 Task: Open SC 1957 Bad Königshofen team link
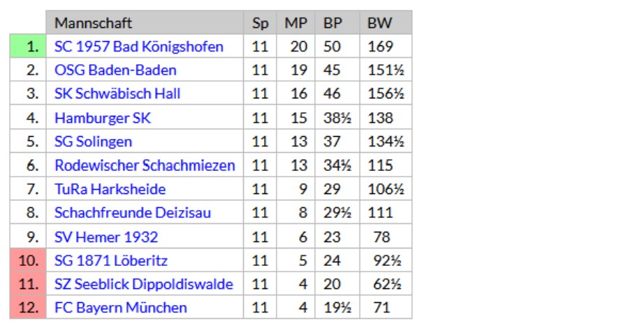point(139,46)
